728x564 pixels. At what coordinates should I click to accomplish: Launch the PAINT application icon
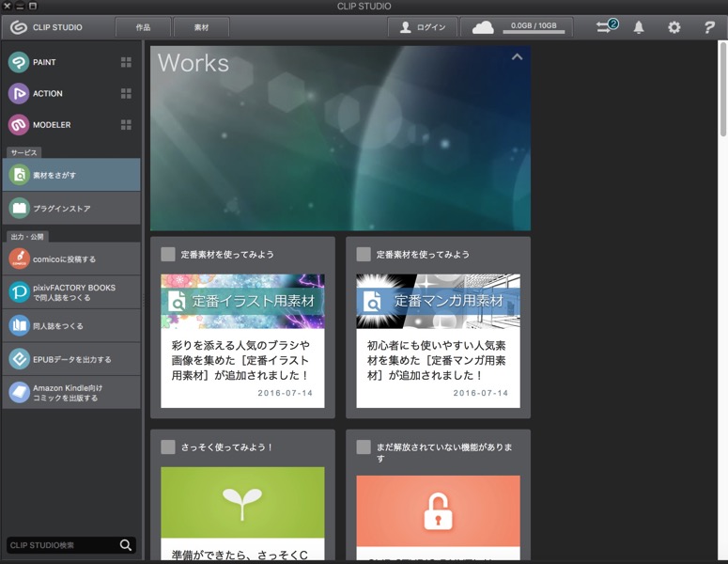point(19,62)
